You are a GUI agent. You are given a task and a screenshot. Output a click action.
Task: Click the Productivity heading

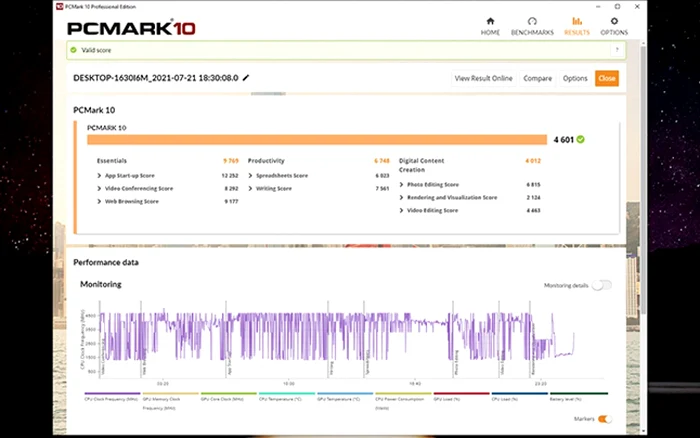coord(266,161)
